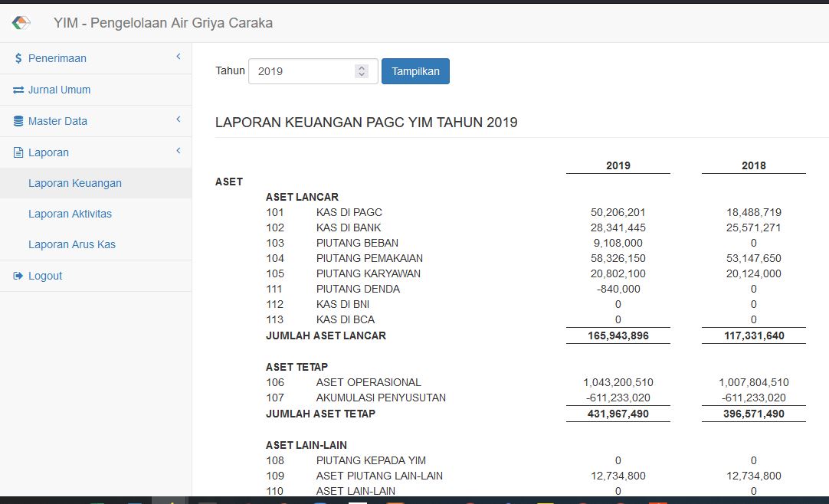The image size is (829, 504).
Task: Click the 2018 column header
Action: tap(753, 165)
